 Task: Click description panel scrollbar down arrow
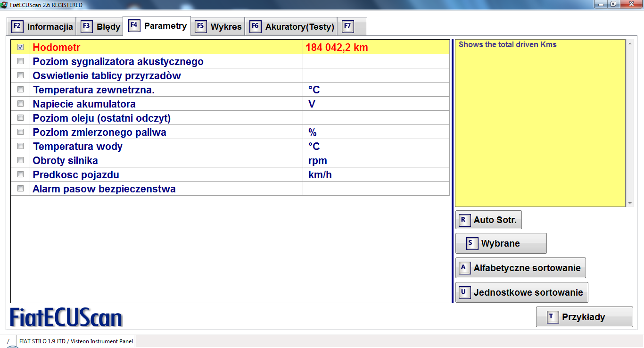(630, 203)
